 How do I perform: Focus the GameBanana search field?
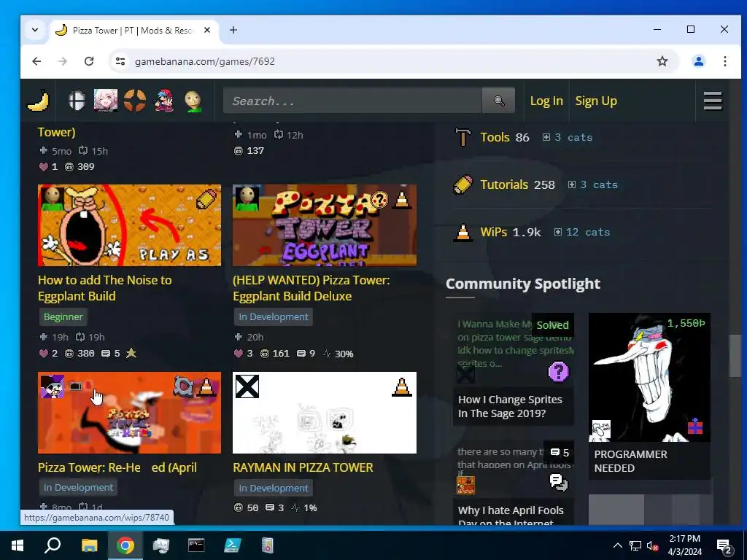[x=352, y=101]
